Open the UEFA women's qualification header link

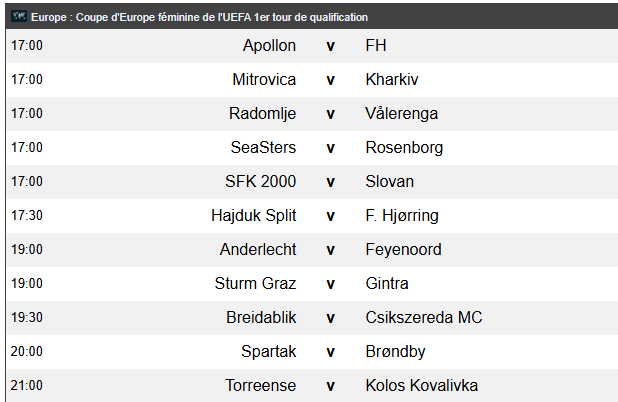tap(199, 17)
